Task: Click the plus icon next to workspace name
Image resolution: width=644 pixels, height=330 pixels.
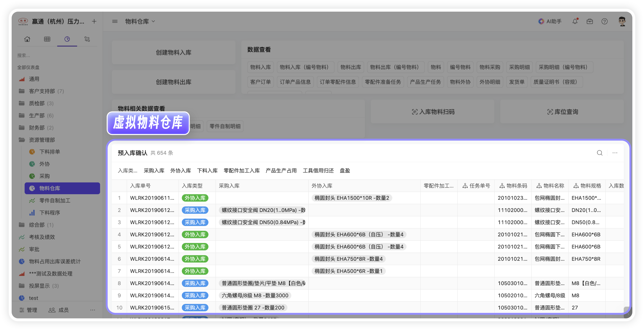Action: pos(94,21)
